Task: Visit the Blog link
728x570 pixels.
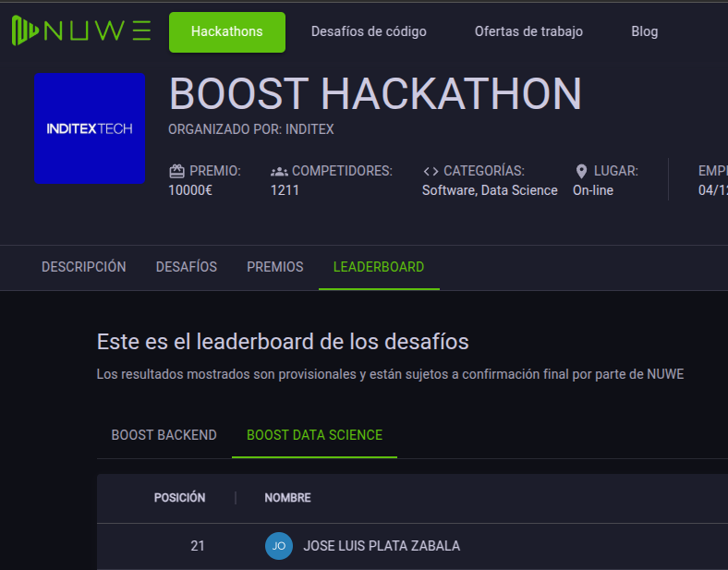Action: point(645,31)
